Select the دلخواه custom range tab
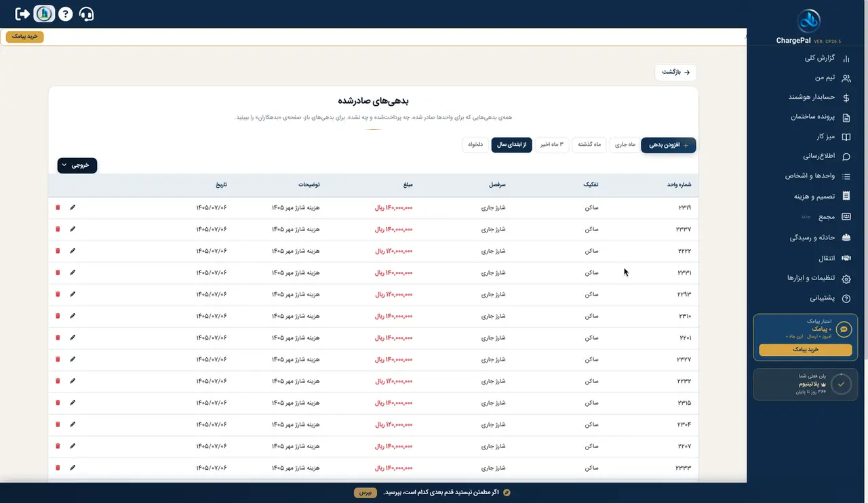868x503 pixels. coord(475,145)
